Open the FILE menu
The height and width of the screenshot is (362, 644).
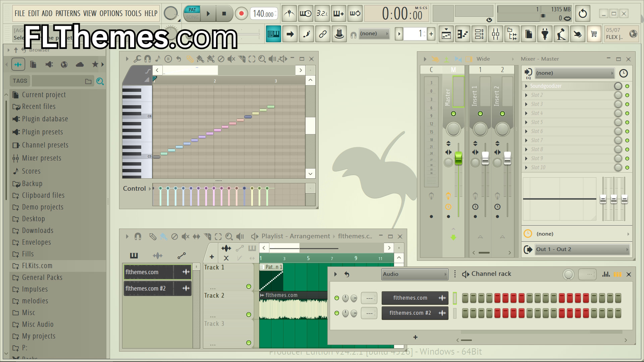pyautogui.click(x=20, y=13)
